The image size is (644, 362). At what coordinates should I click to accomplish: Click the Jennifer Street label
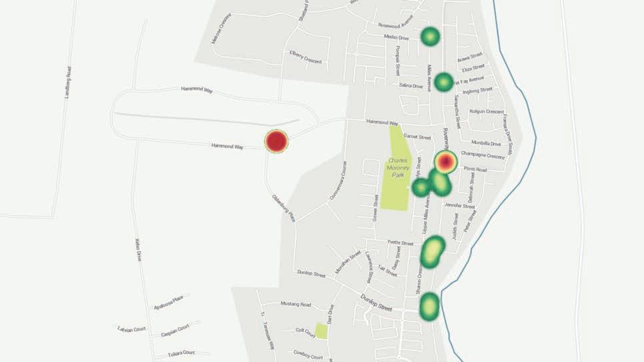point(459,205)
